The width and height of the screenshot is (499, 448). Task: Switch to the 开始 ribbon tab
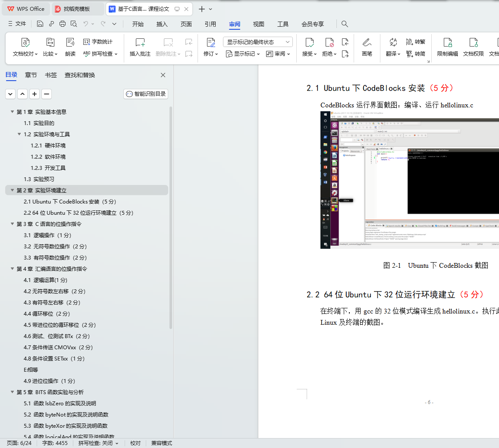[138, 24]
